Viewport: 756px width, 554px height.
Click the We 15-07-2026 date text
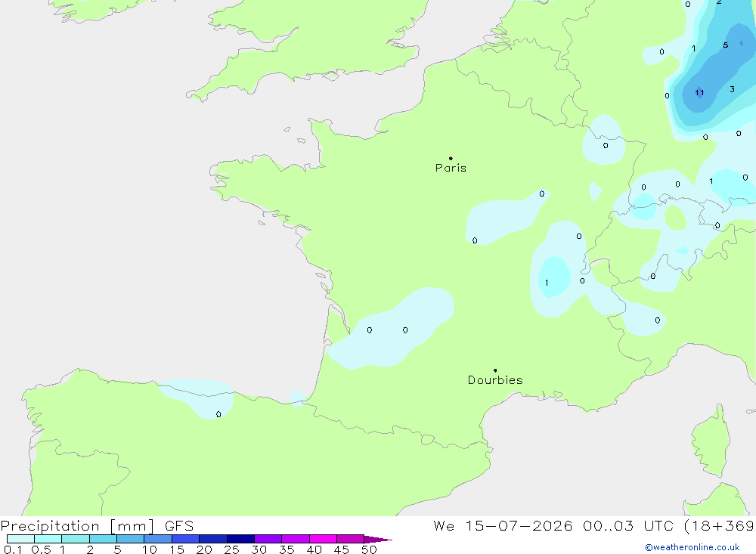click(x=503, y=526)
